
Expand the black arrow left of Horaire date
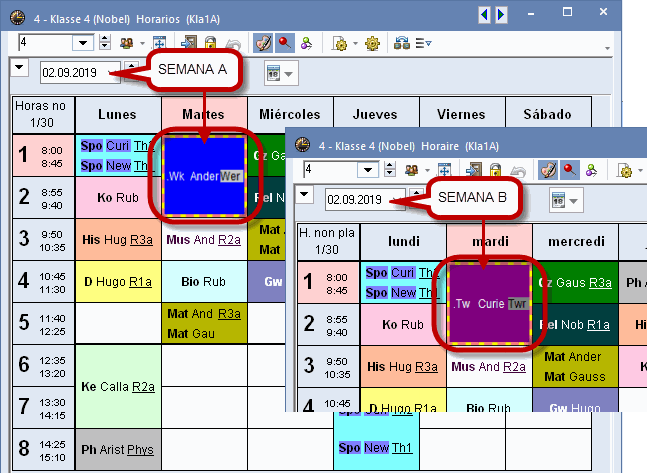click(305, 194)
